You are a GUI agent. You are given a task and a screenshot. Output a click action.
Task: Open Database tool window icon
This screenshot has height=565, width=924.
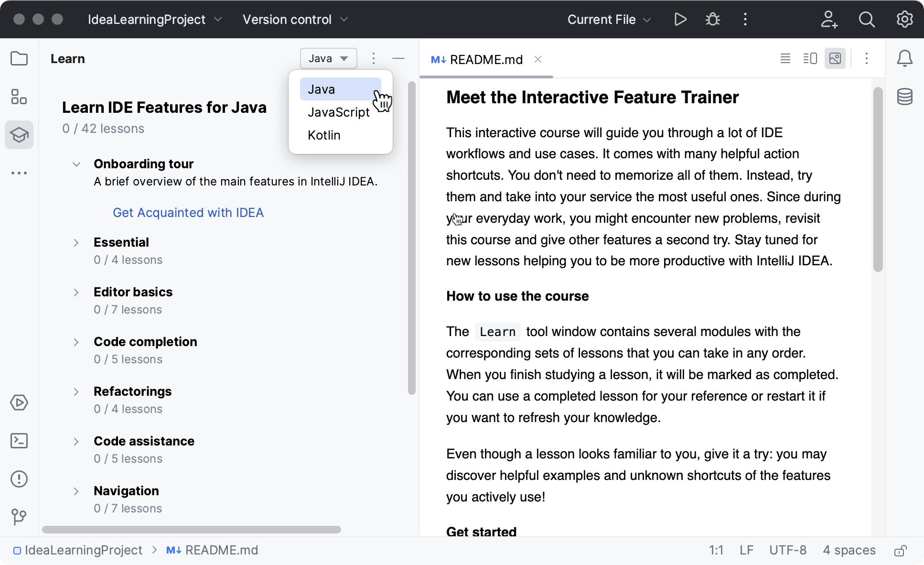(x=904, y=97)
